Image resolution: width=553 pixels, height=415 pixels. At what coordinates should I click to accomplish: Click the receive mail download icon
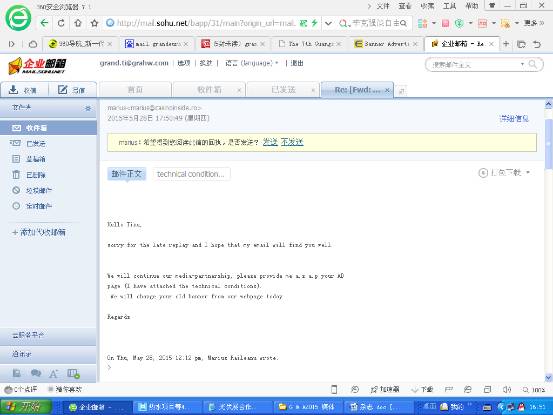(13, 90)
